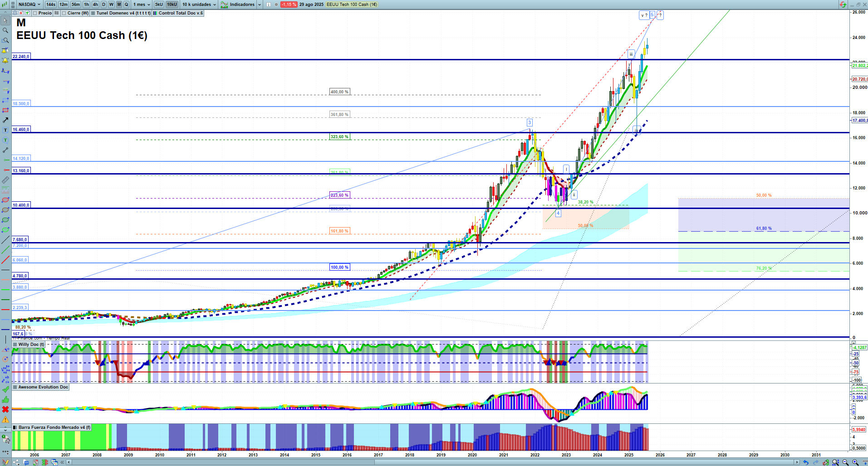Image resolution: width=868 pixels, height=466 pixels.
Task: Select the arrow cursor tool
Action: tap(5, 20)
